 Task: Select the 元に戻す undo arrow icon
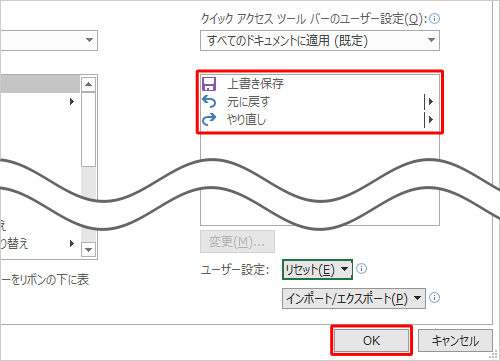pyautogui.click(x=209, y=102)
